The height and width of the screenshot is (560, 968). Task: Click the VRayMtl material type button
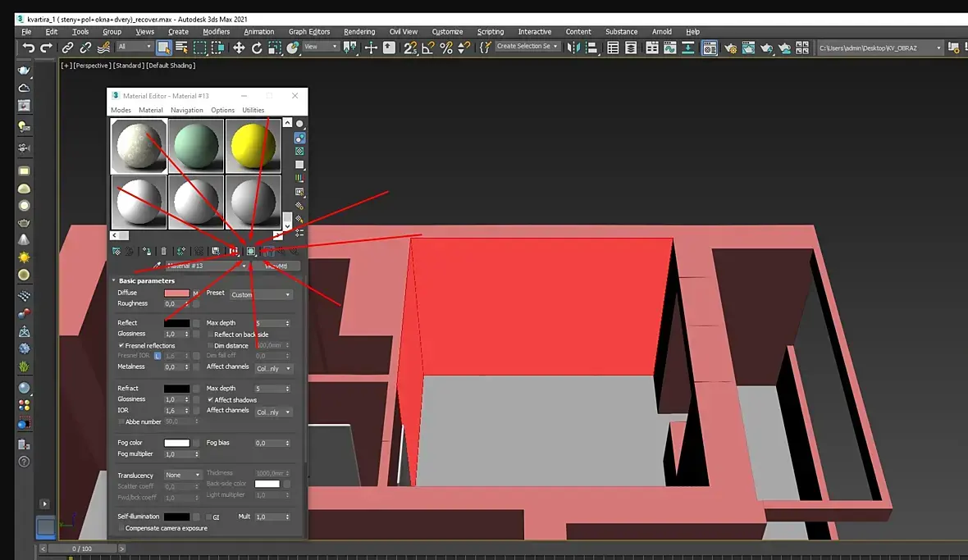pos(276,266)
